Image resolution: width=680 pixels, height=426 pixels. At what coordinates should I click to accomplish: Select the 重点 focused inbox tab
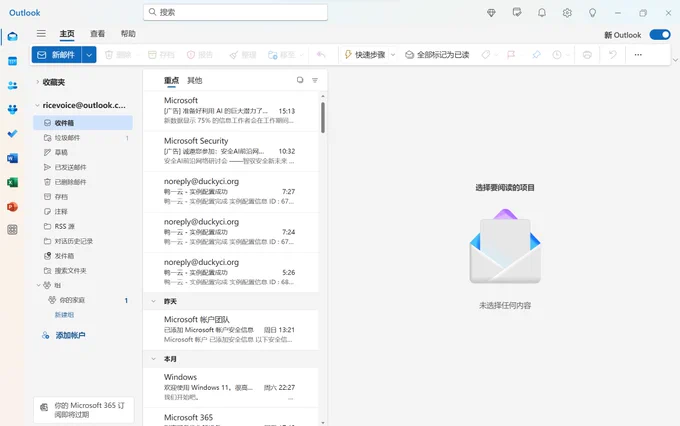click(x=171, y=80)
